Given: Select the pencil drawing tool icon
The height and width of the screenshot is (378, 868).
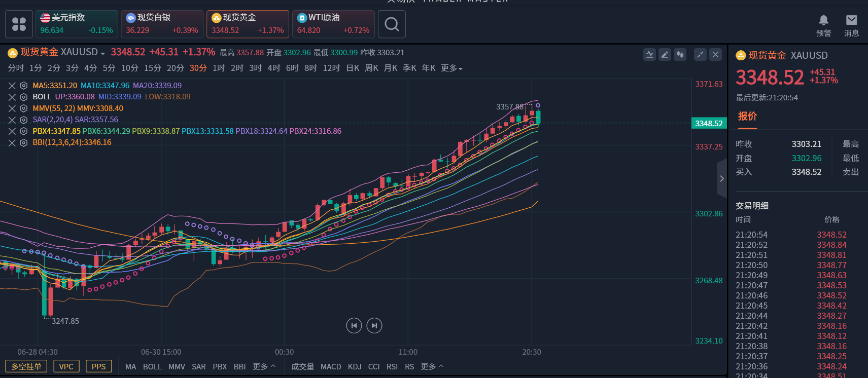Looking at the screenshot, I should pos(665,55).
